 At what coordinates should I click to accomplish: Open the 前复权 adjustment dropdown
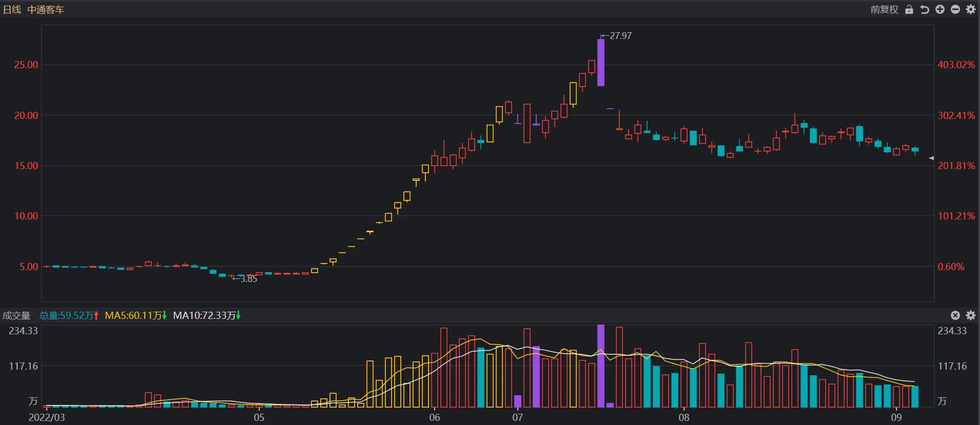point(884,10)
